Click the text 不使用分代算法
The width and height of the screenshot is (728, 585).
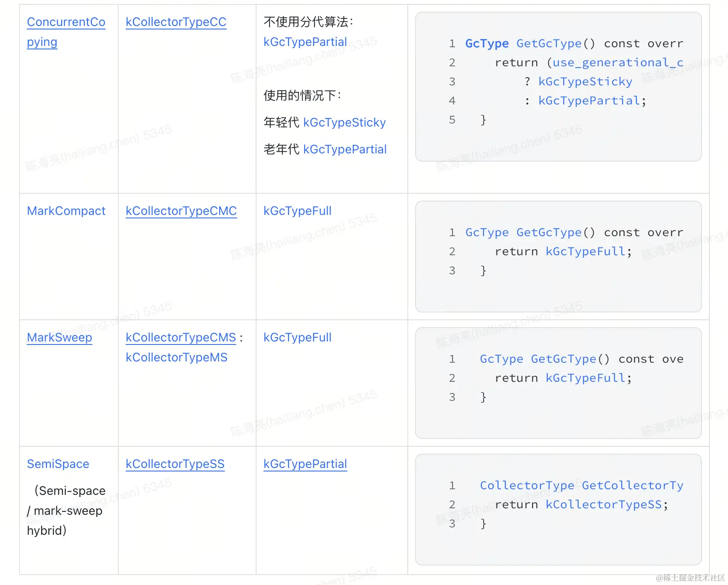click(x=309, y=22)
